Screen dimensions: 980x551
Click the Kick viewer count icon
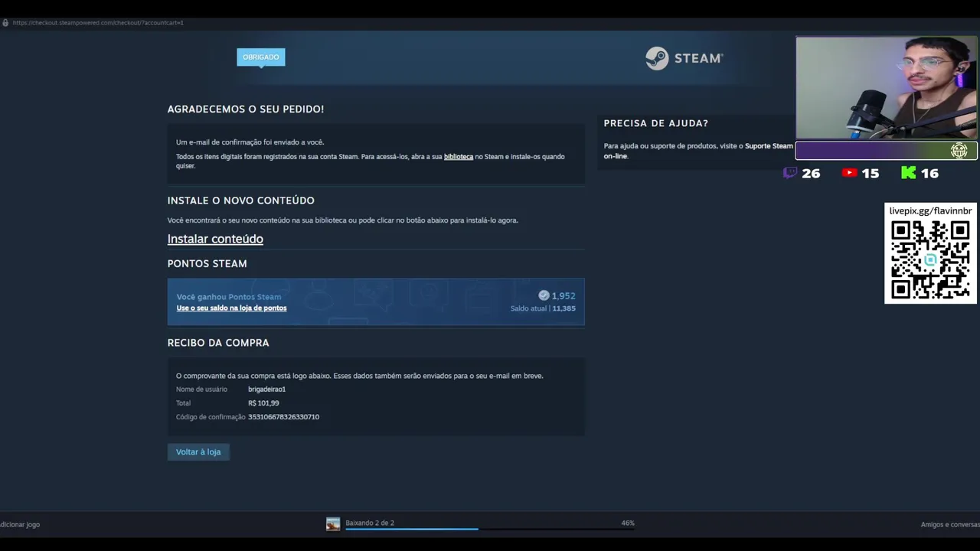tap(908, 173)
